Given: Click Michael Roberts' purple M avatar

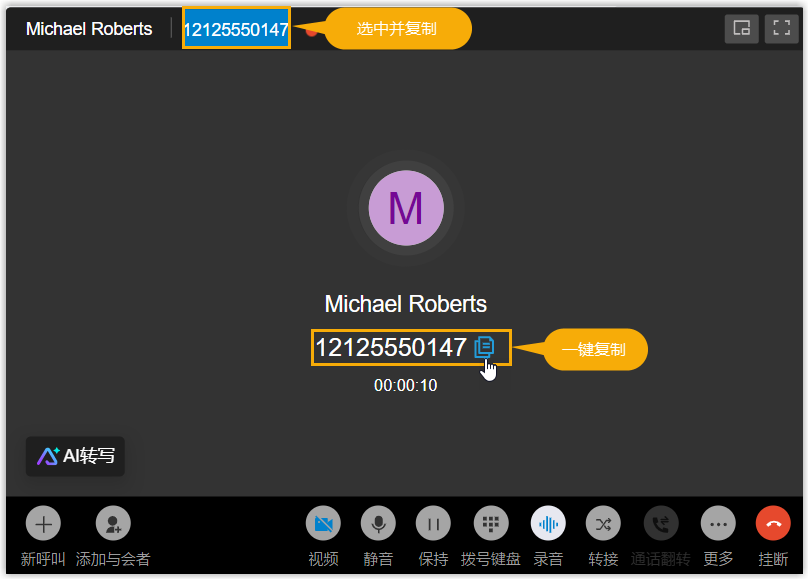Looking at the screenshot, I should [405, 208].
